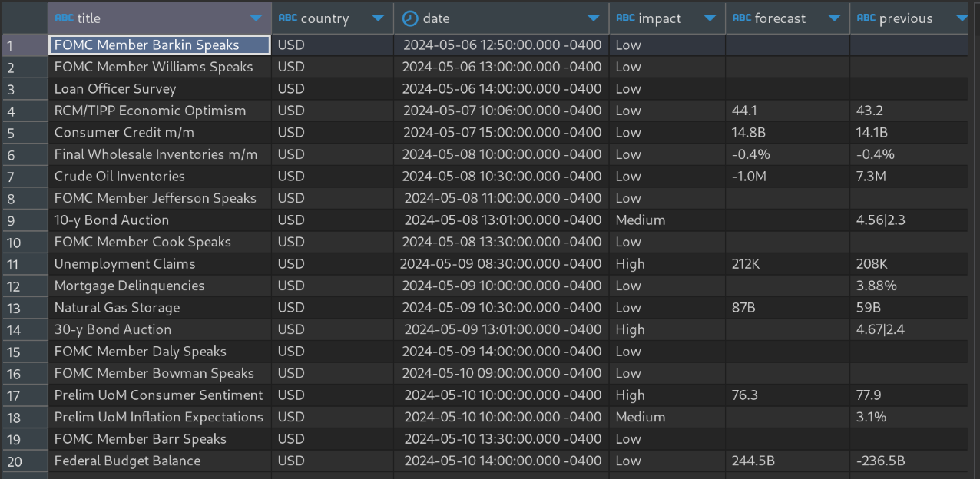980x479 pixels.
Task: Expand the forecast column dropdown arrow
Action: 834,18
